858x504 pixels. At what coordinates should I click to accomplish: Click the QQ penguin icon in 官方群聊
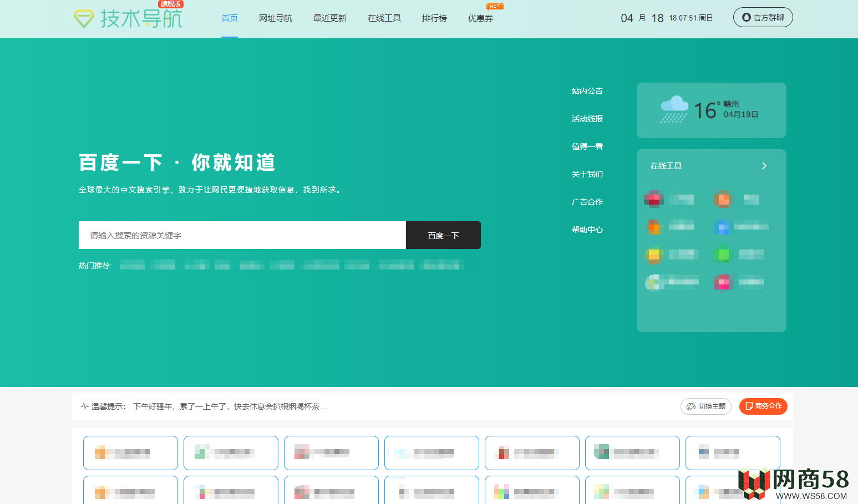[747, 17]
